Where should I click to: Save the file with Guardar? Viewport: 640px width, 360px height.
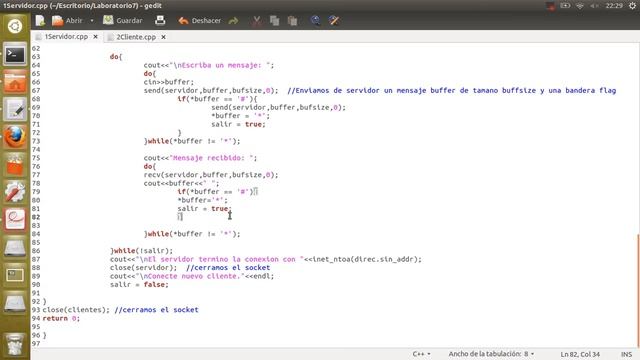pyautogui.click(x=123, y=20)
